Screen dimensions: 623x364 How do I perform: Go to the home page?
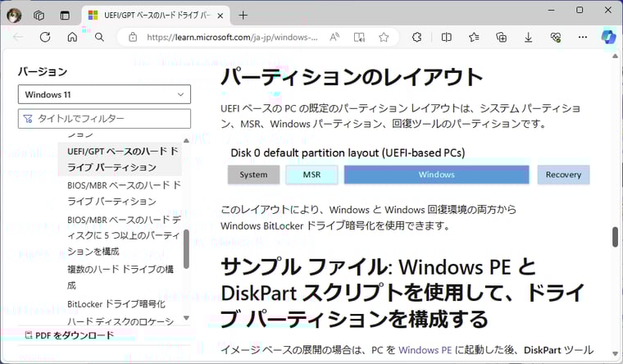point(72,38)
